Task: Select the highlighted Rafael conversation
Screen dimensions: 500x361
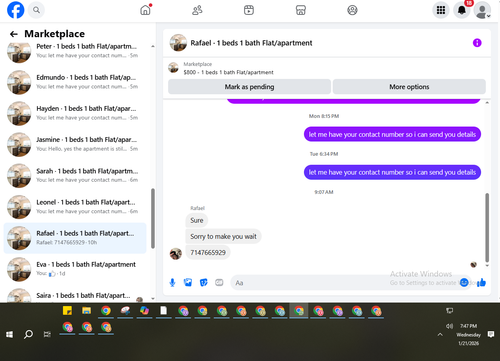Action: pyautogui.click(x=75, y=238)
